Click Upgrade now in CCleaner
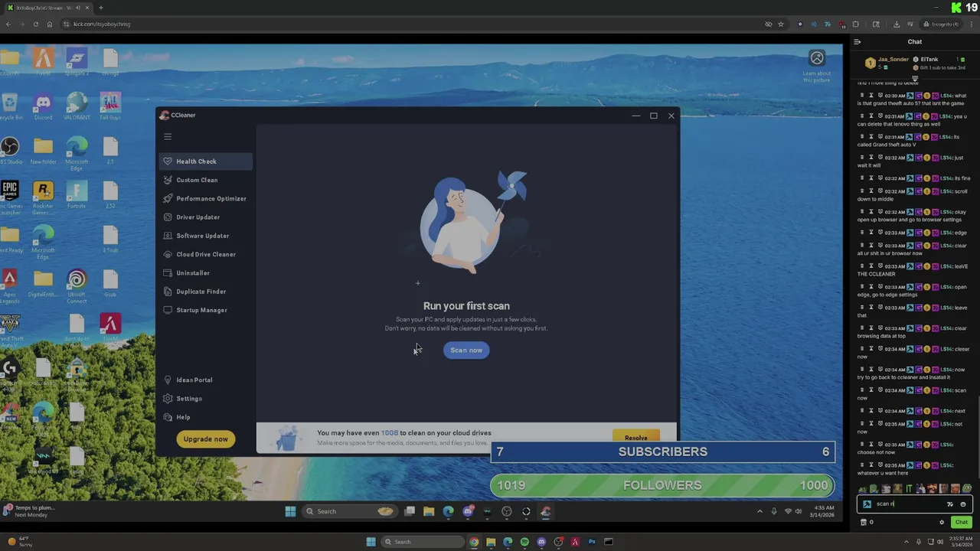The width and height of the screenshot is (980, 551). click(x=205, y=439)
